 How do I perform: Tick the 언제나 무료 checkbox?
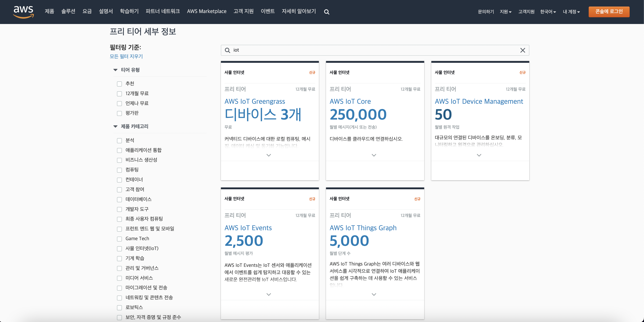click(119, 103)
